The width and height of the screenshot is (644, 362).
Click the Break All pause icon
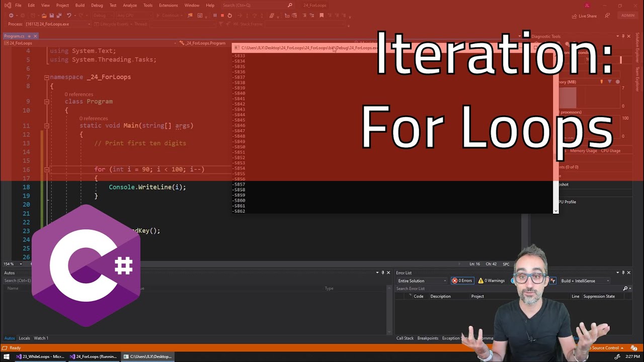coord(215,16)
